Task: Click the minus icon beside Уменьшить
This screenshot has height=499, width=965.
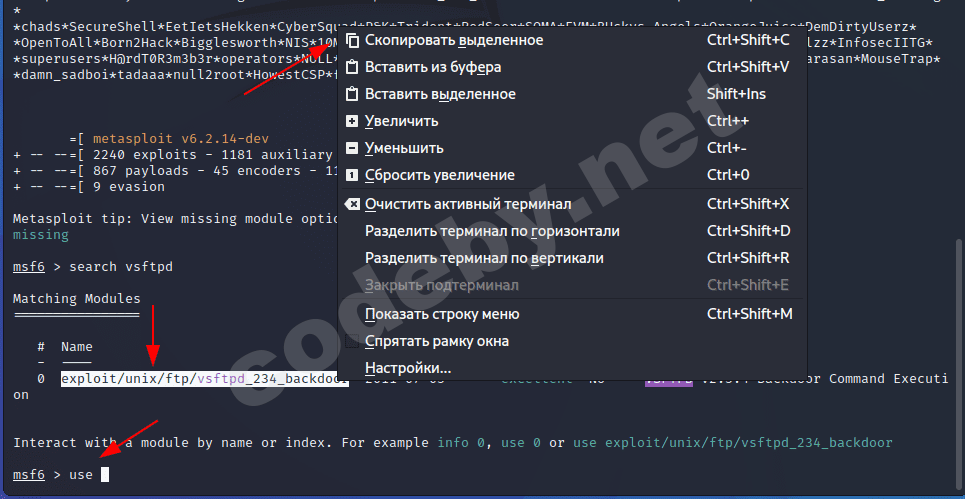Action: pos(352,149)
